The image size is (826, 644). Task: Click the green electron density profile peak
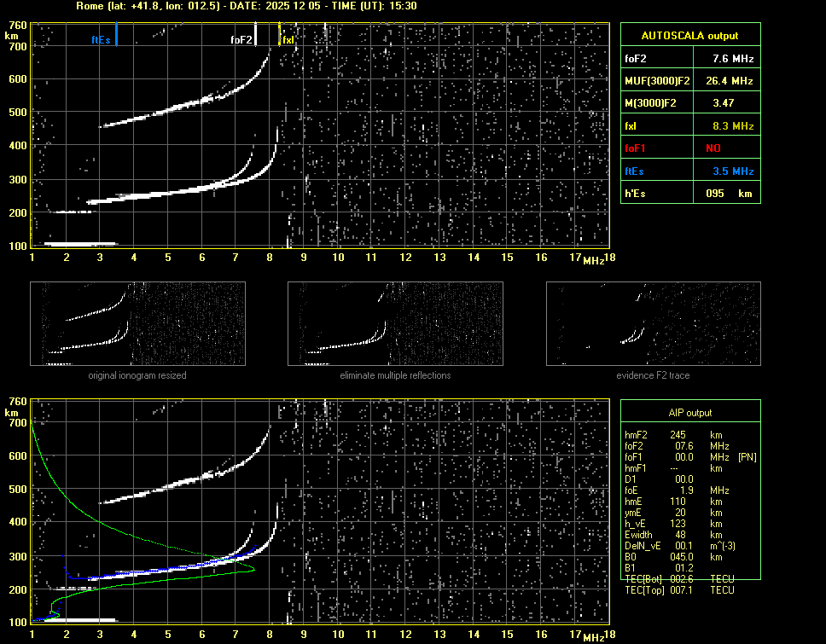tap(253, 571)
